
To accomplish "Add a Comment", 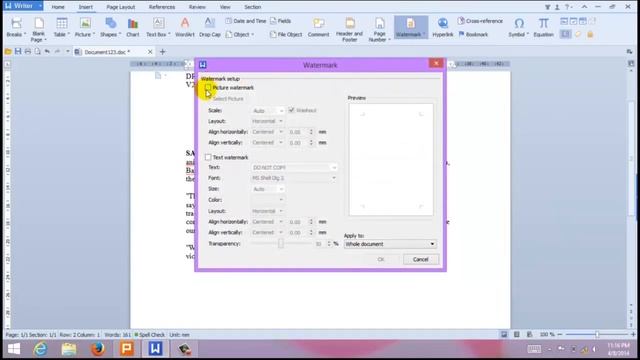I will click(x=318, y=28).
